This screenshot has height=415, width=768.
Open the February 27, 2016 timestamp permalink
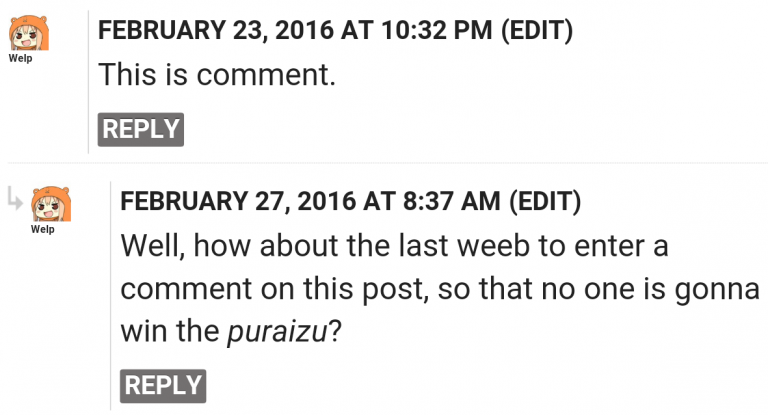310,201
